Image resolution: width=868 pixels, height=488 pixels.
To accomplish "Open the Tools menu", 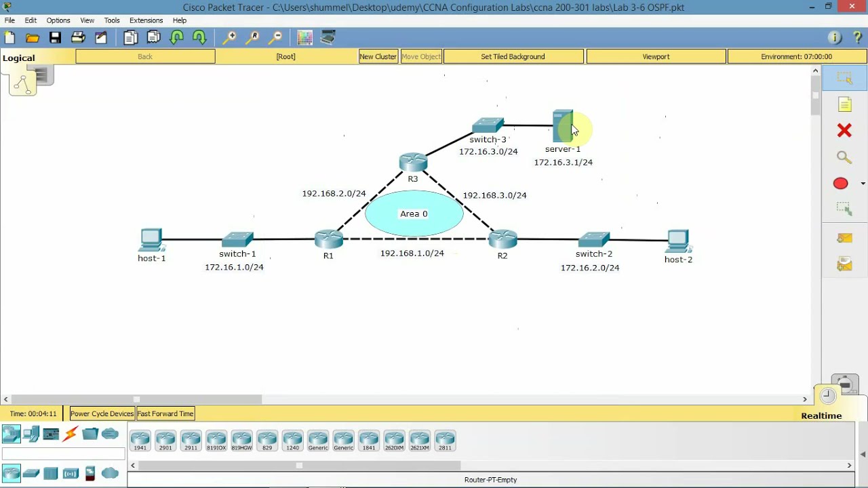I will click(112, 20).
